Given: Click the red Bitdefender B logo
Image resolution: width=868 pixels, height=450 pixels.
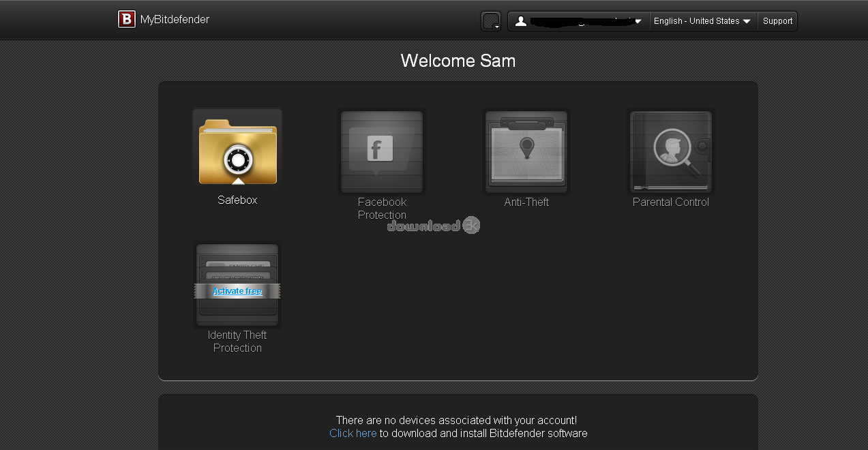Looking at the screenshot, I should pyautogui.click(x=126, y=19).
